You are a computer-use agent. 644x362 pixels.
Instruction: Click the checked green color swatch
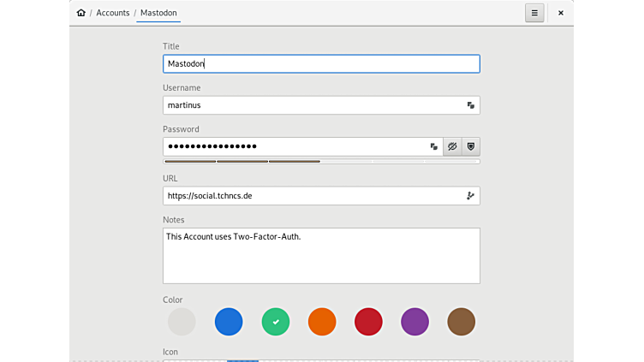[x=276, y=322]
